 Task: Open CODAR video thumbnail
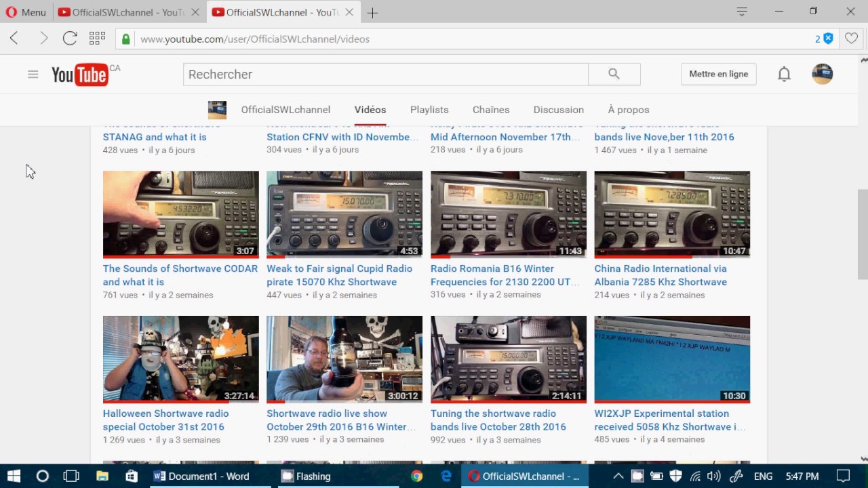click(181, 214)
